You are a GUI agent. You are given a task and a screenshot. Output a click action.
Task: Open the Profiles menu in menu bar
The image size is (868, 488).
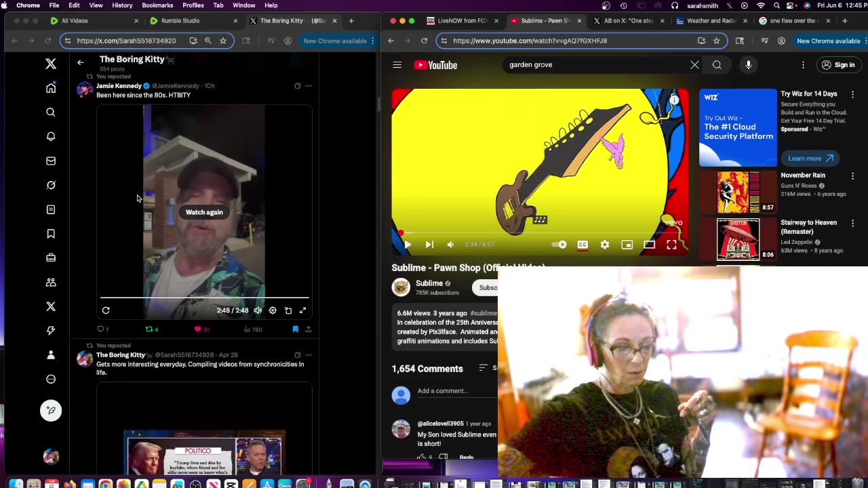tap(193, 5)
